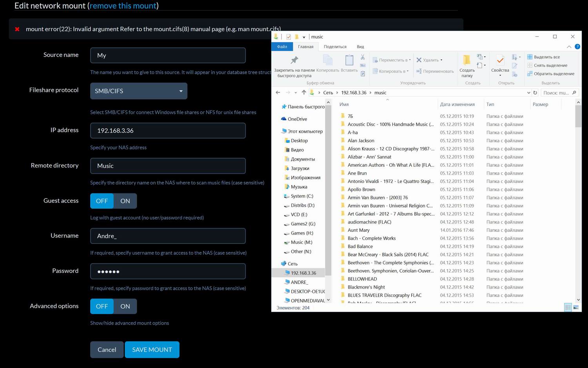Rename a file via Переименовать icon
This screenshot has width=588, height=368.
435,71
